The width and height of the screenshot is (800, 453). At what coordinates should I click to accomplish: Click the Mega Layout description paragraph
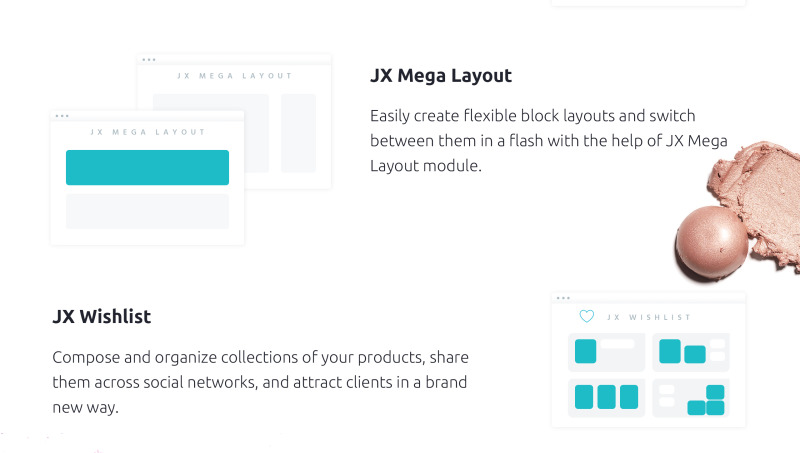pos(548,140)
